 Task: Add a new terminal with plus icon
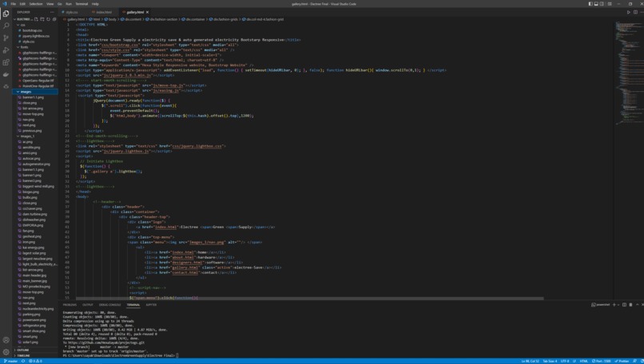coord(614,305)
